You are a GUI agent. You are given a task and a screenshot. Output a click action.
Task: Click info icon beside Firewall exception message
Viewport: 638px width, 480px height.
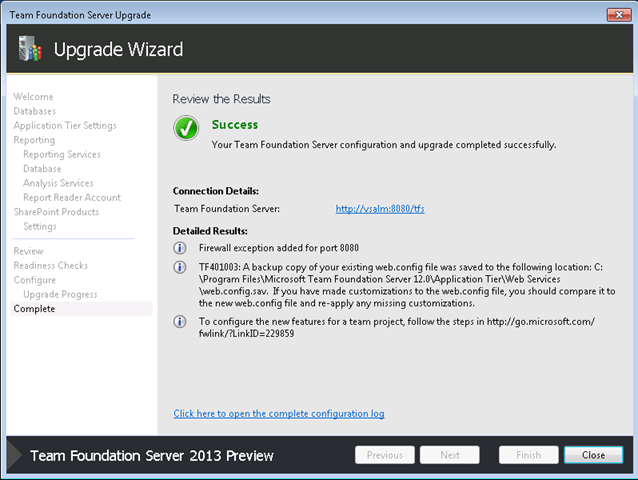coord(180,248)
